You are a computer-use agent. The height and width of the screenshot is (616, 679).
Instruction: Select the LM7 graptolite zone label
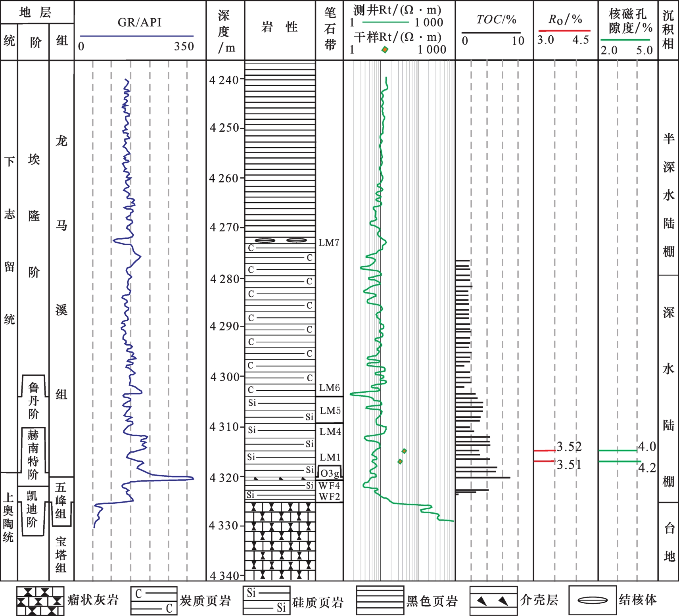(x=329, y=243)
